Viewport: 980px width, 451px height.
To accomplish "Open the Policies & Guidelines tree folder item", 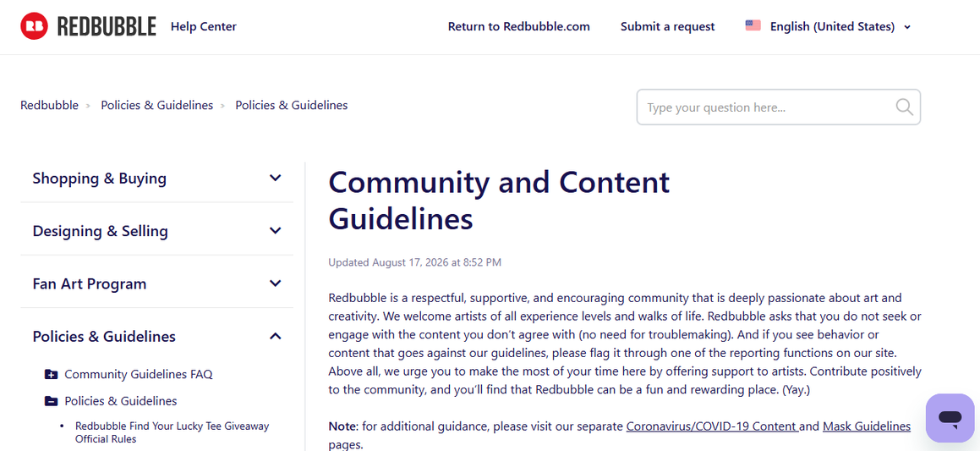I will point(121,401).
